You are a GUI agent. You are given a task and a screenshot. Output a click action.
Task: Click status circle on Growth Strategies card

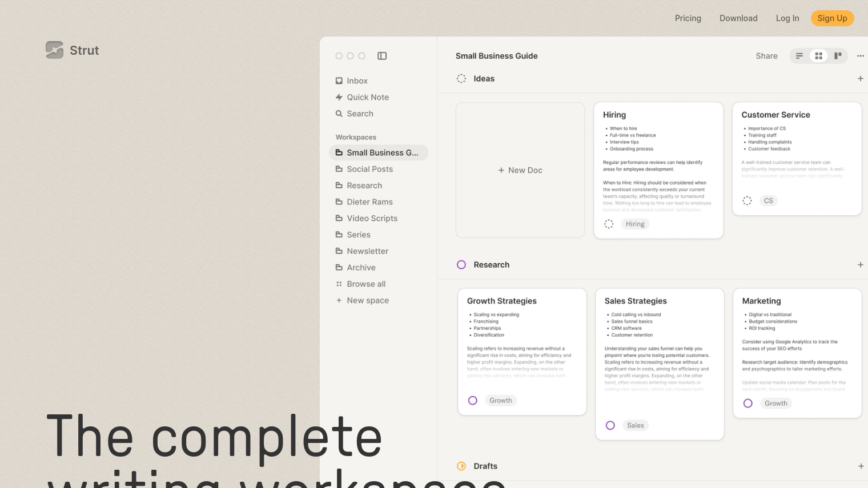tap(473, 401)
